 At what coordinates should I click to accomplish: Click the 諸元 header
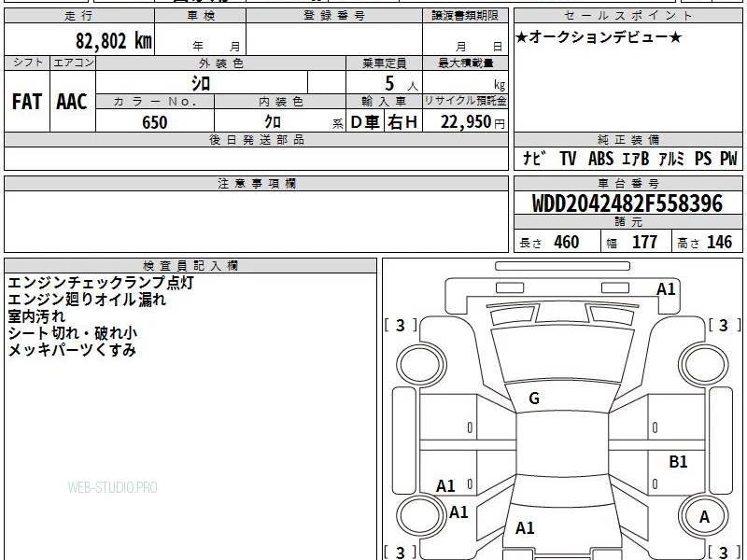tap(627, 222)
